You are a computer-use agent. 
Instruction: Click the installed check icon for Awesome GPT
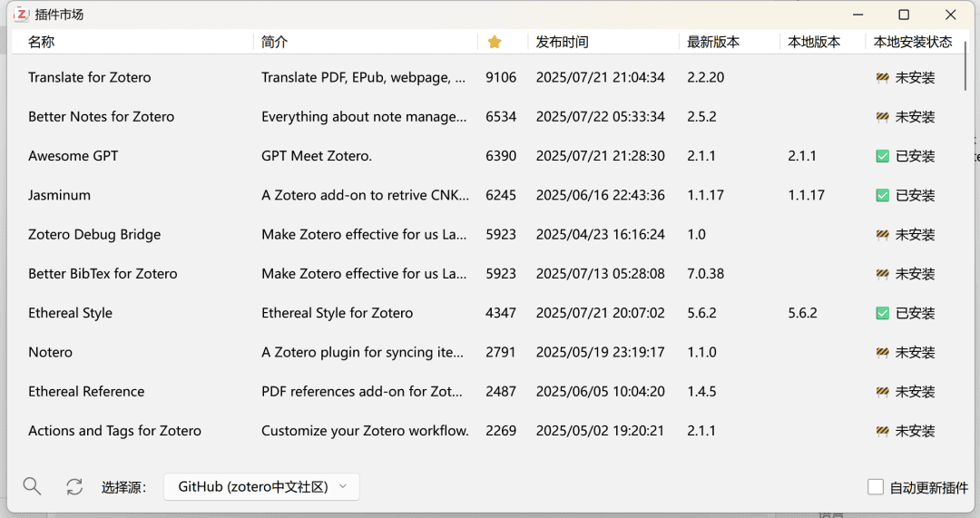pyautogui.click(x=883, y=156)
